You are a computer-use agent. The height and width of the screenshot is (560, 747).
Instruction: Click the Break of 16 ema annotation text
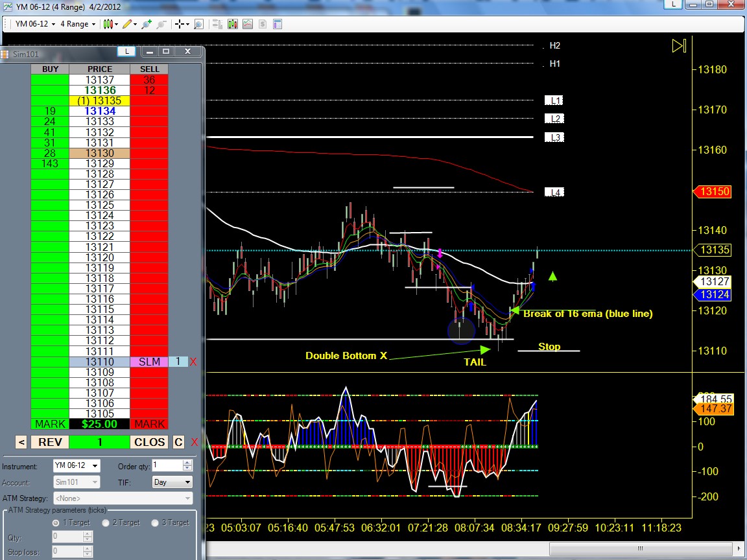(x=588, y=314)
